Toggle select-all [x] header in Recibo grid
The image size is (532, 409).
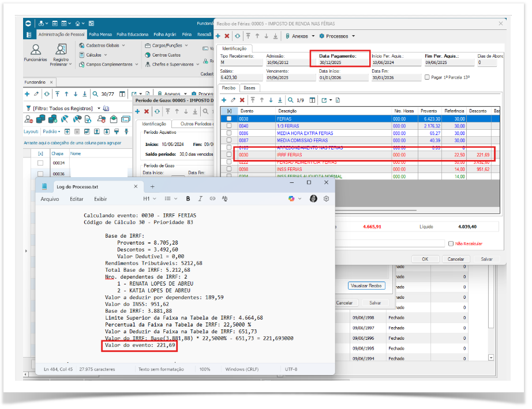tap(229, 111)
